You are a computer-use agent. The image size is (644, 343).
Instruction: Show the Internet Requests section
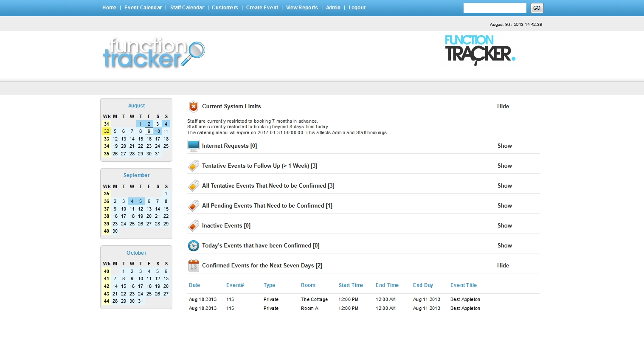504,146
